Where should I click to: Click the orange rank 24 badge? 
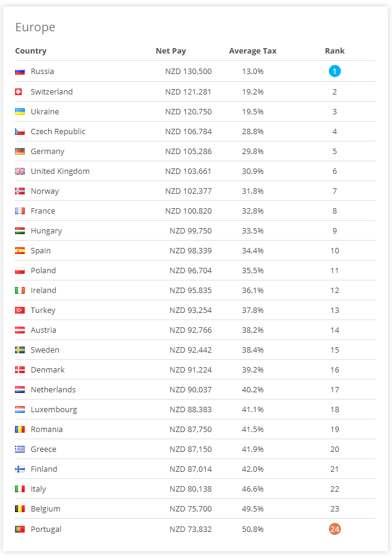click(x=334, y=529)
